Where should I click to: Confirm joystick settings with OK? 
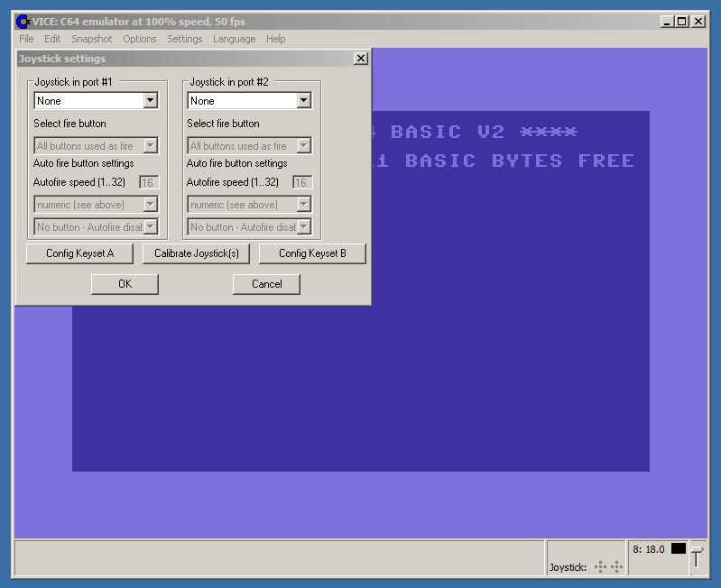click(x=125, y=284)
